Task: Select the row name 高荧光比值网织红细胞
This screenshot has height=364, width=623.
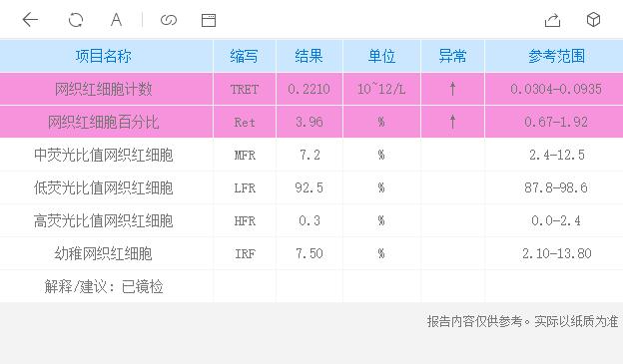Action: click(x=103, y=220)
